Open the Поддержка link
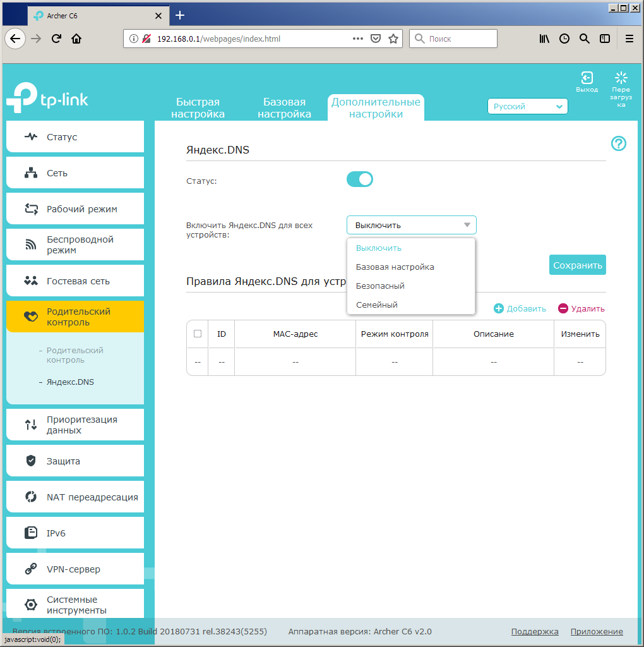The image size is (644, 647). coord(535,631)
